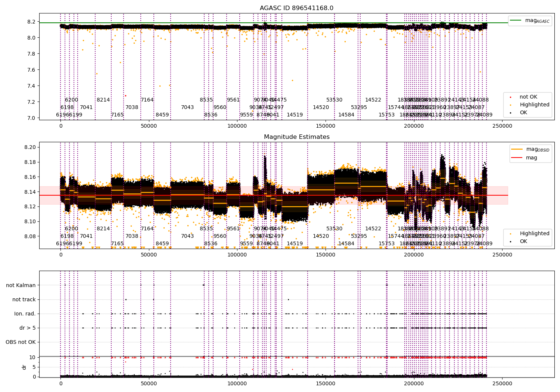
Task: Click obsid label "8535" in the Magnitude Estimates plot
Action: coord(206,229)
